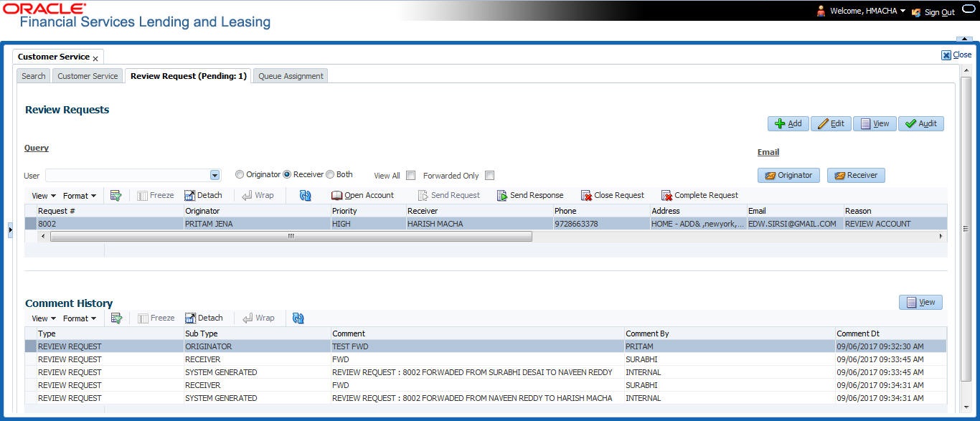Viewport: 980px width, 421px height.
Task: Select the top Customer Service main tab
Action: click(x=54, y=57)
